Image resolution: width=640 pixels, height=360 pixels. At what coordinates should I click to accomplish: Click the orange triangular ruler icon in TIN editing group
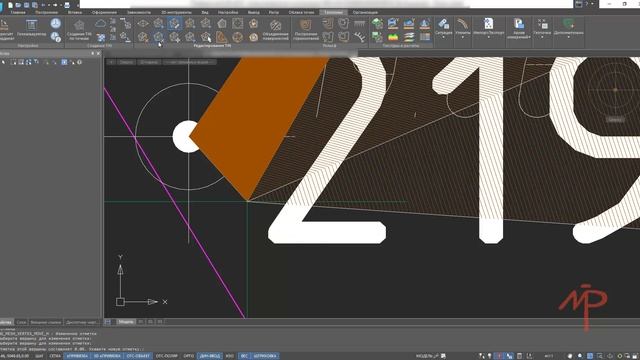click(222, 37)
